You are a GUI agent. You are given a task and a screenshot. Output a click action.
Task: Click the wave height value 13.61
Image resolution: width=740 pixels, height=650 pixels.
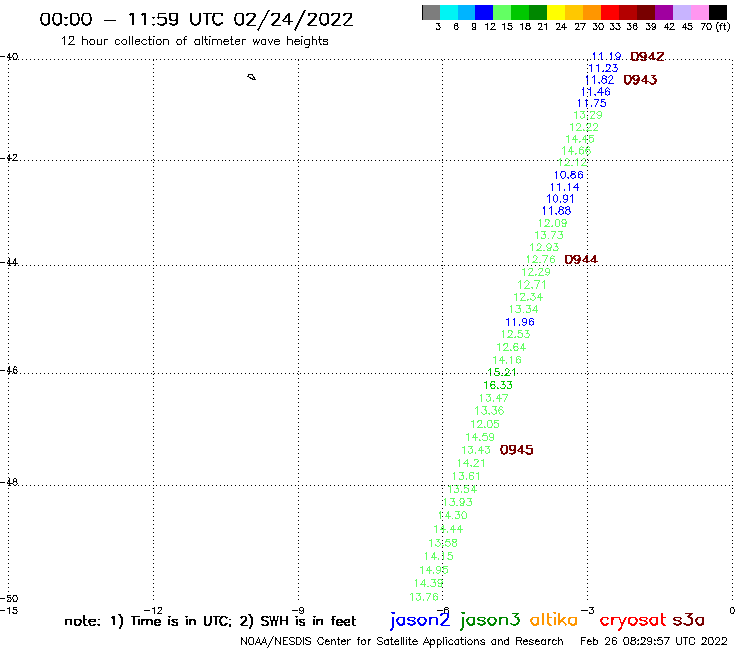pyautogui.click(x=466, y=477)
